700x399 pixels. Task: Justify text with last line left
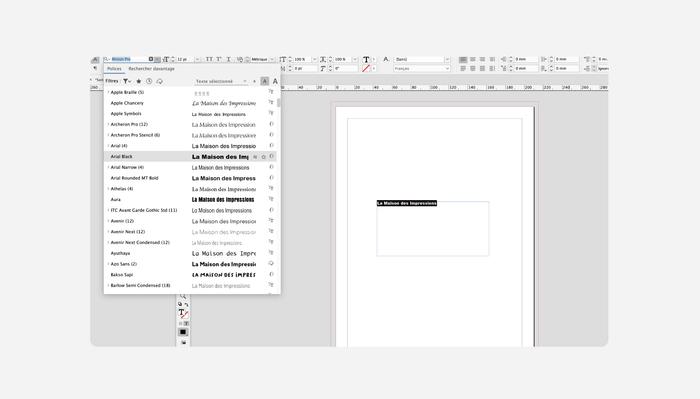[463, 69]
